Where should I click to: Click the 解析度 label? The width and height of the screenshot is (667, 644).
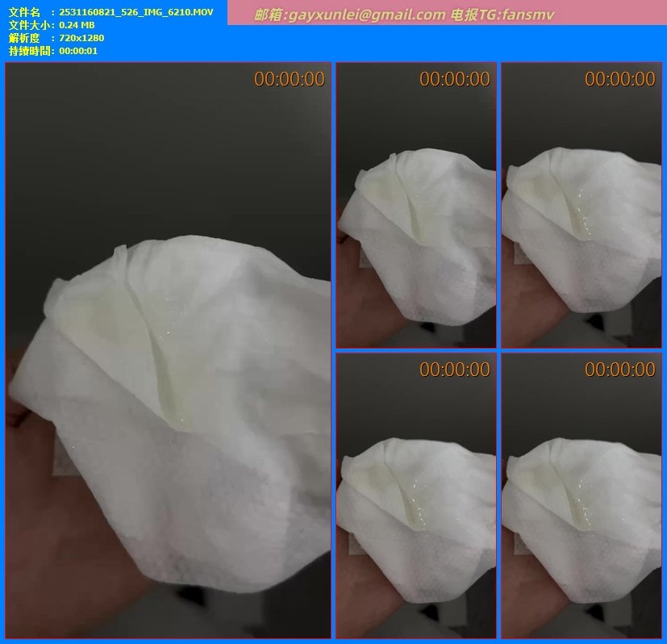tap(24, 38)
